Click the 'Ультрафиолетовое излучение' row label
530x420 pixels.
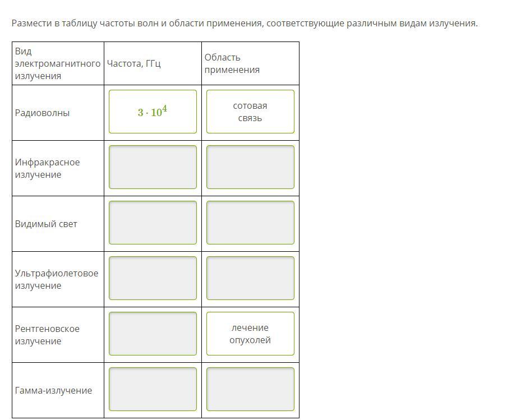pos(56,279)
